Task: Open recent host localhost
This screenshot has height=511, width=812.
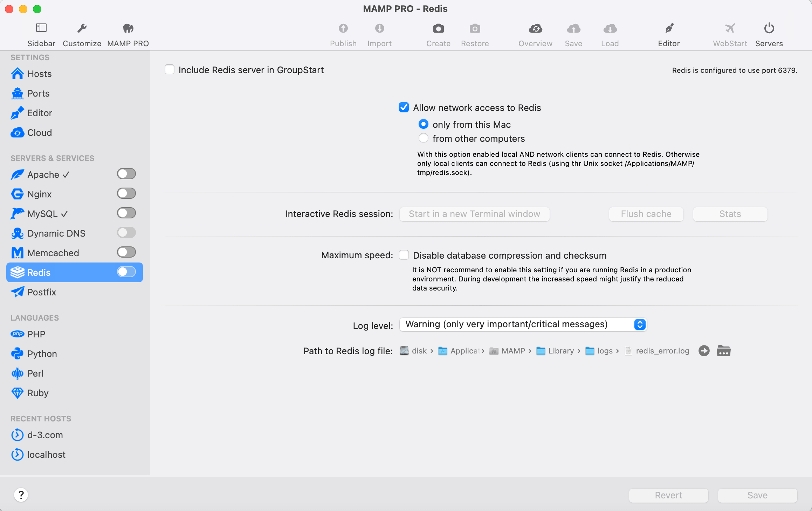Action: 75,455
